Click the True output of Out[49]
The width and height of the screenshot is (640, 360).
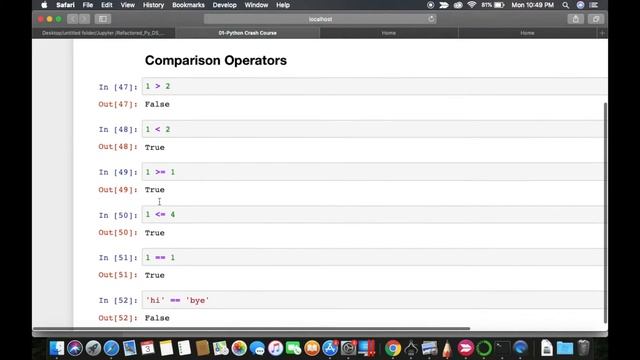pos(155,190)
